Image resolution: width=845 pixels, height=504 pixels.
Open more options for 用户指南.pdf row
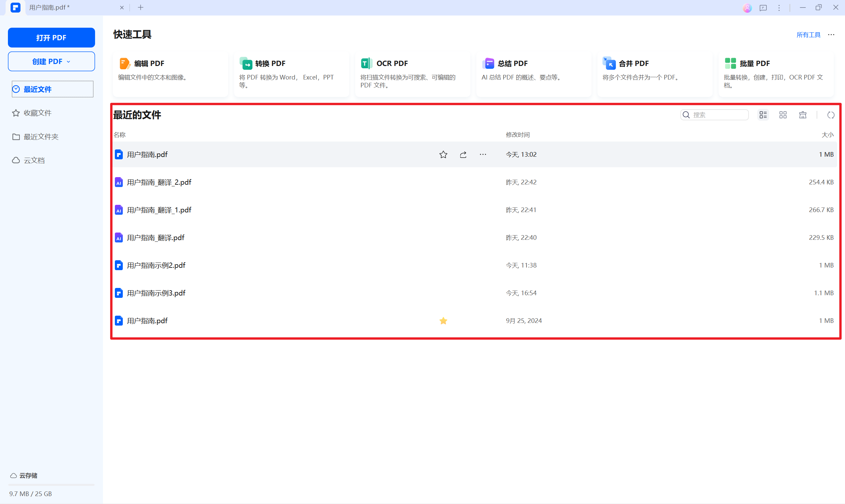pyautogui.click(x=483, y=155)
